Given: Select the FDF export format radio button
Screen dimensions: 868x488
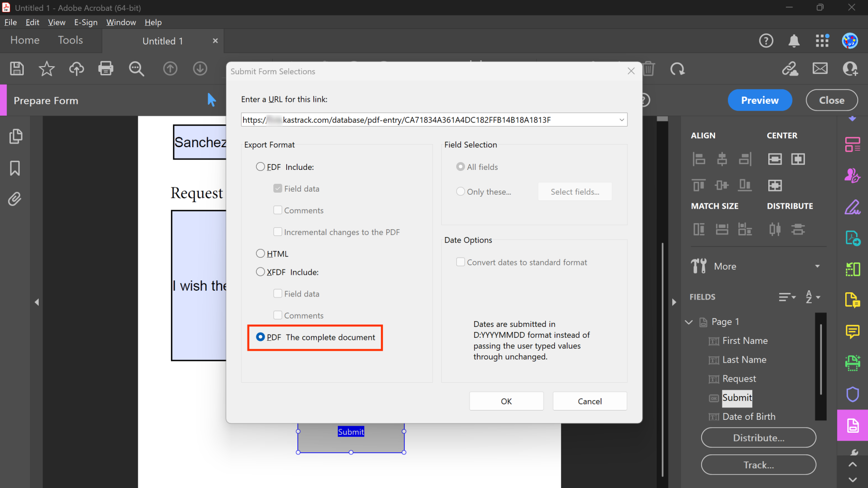Looking at the screenshot, I should [260, 167].
